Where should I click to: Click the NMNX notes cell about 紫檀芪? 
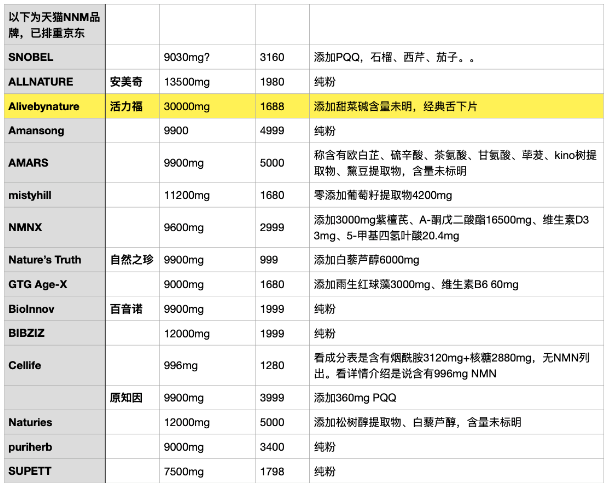[x=456, y=227]
